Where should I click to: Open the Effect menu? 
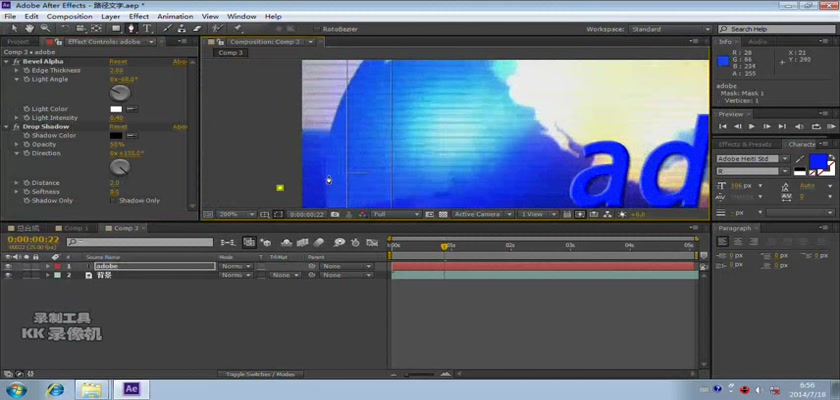tap(139, 17)
